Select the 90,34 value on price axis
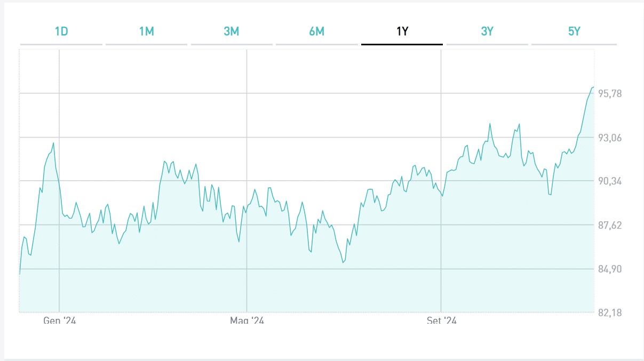 click(x=610, y=181)
